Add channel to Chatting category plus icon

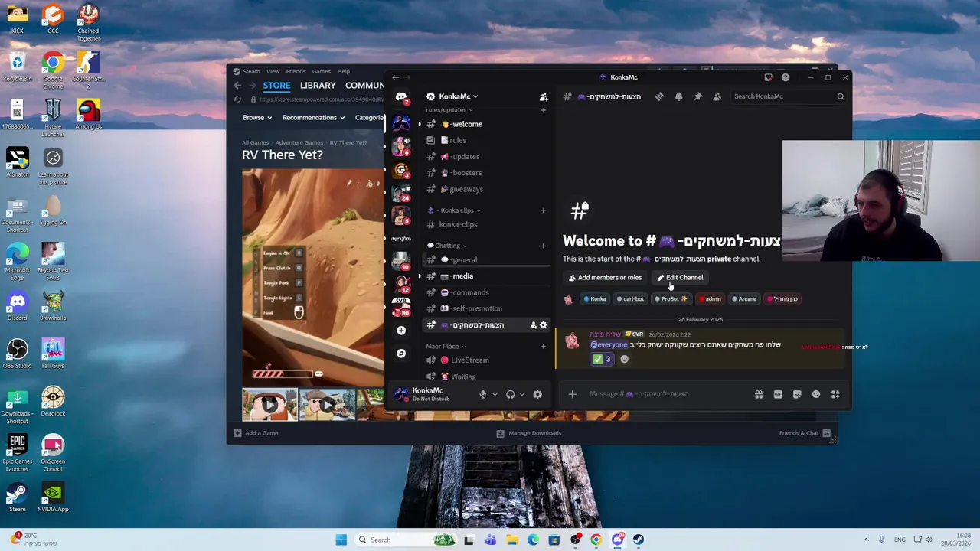pyautogui.click(x=543, y=246)
